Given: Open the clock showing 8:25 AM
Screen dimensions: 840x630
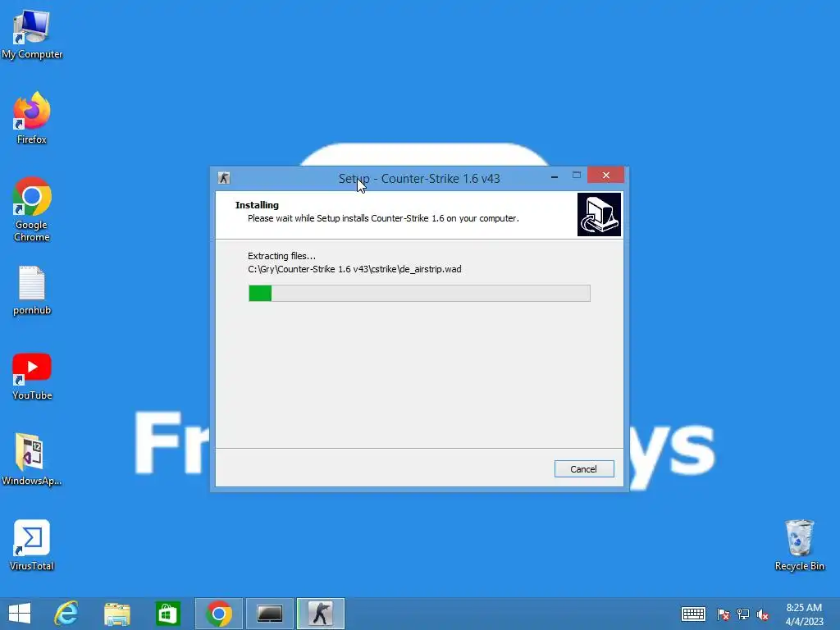Looking at the screenshot, I should tap(804, 614).
